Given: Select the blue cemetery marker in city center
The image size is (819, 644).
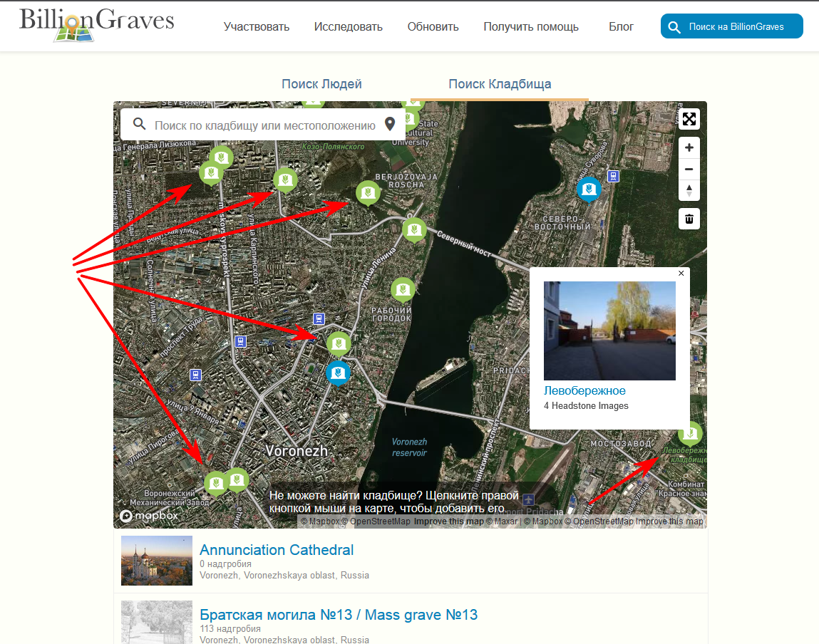Looking at the screenshot, I should tap(338, 374).
